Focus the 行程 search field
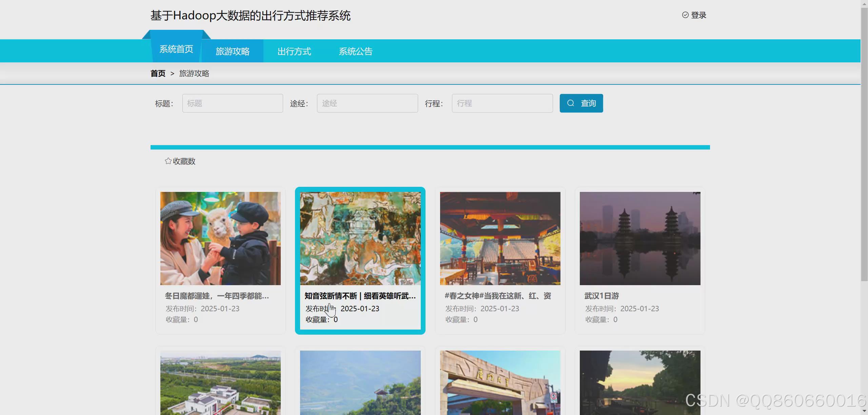Screen dimensions: 868x415 click(502, 103)
